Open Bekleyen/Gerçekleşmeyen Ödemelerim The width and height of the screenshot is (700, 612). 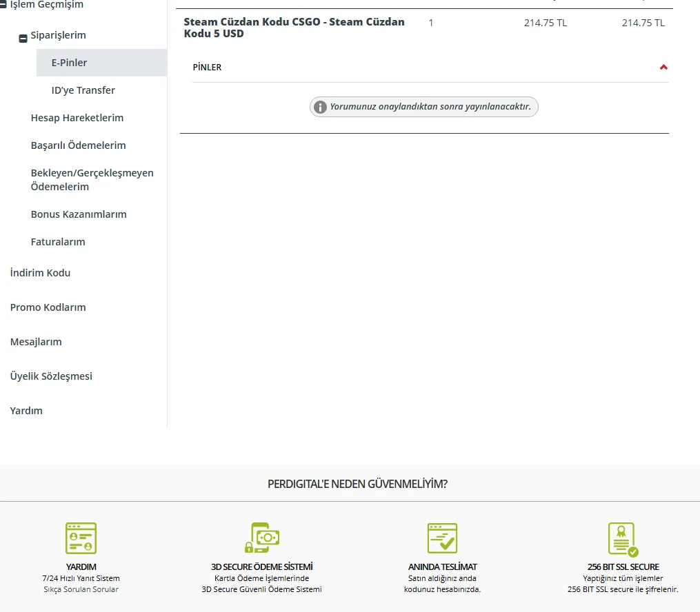(x=92, y=180)
